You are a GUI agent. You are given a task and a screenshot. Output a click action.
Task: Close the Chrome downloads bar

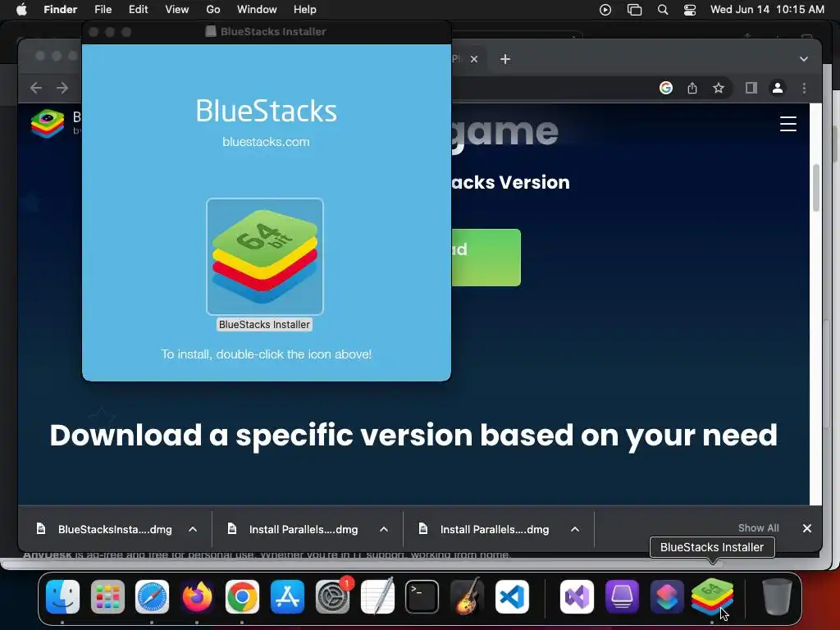point(807,528)
